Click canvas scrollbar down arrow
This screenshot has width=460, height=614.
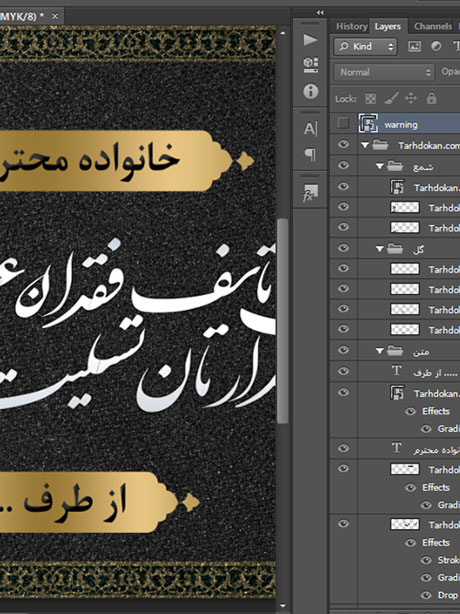pyautogui.click(x=283, y=606)
